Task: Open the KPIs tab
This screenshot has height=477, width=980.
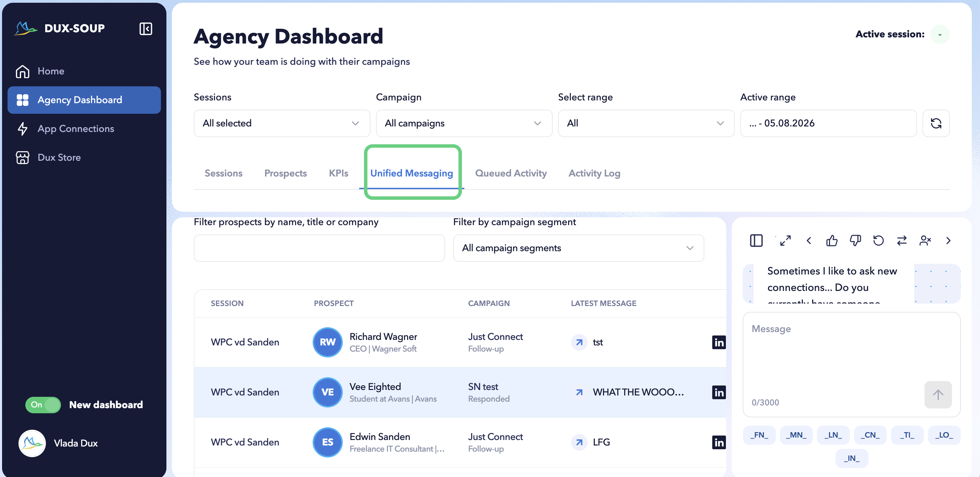Action: (x=338, y=173)
